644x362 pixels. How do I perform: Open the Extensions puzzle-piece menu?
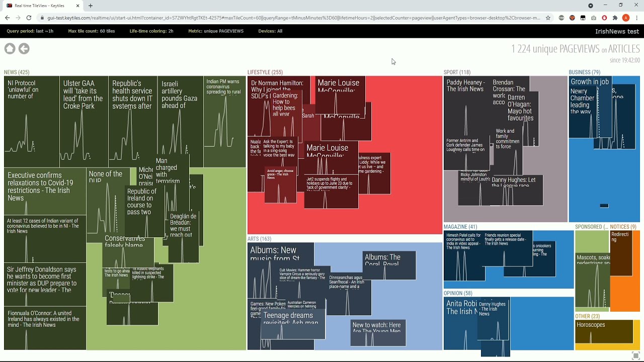point(615,18)
